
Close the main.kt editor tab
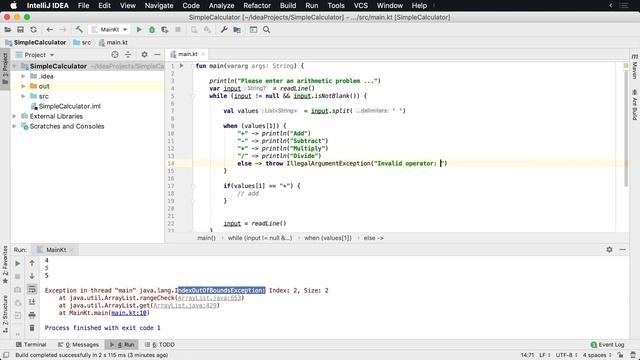[202, 54]
